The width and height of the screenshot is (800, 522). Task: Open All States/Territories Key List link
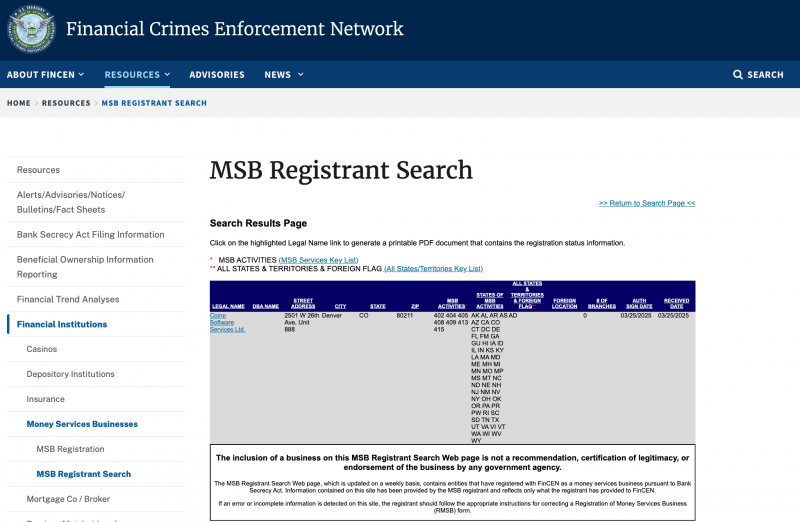point(433,268)
